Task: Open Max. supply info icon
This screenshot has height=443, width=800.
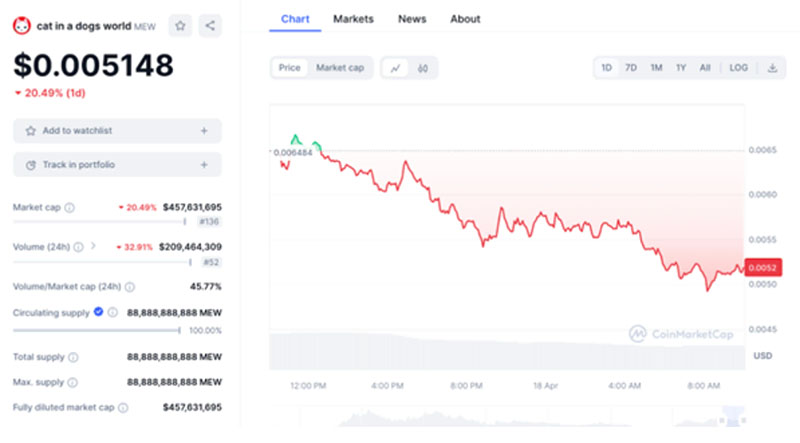Action: (x=73, y=382)
